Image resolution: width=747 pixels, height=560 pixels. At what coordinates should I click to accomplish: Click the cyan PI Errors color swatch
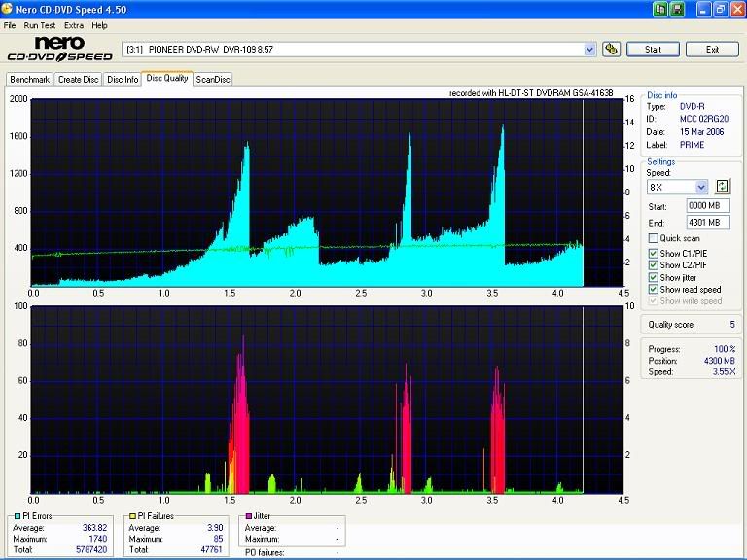[x=18, y=516]
